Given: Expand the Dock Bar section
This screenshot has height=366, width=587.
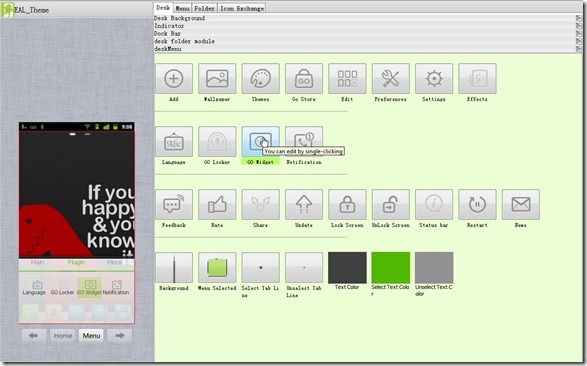Looking at the screenshot, I should point(368,33).
